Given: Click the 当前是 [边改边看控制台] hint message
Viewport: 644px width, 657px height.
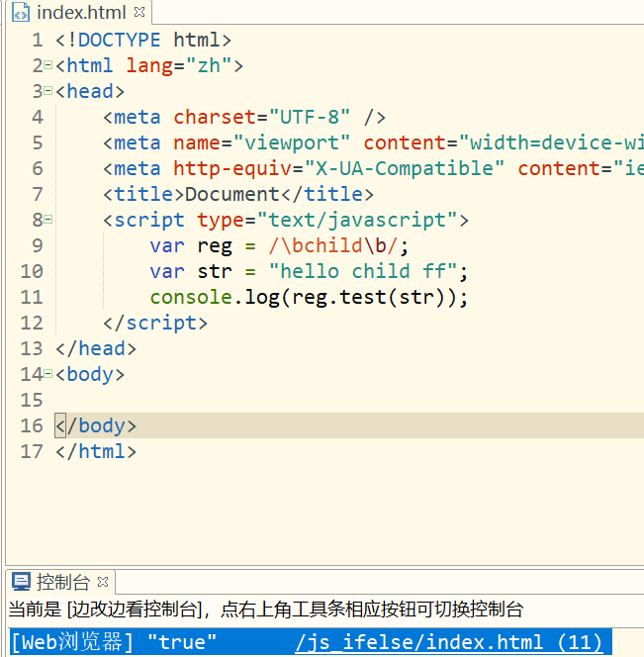Looking at the screenshot, I should pyautogui.click(x=266, y=609).
